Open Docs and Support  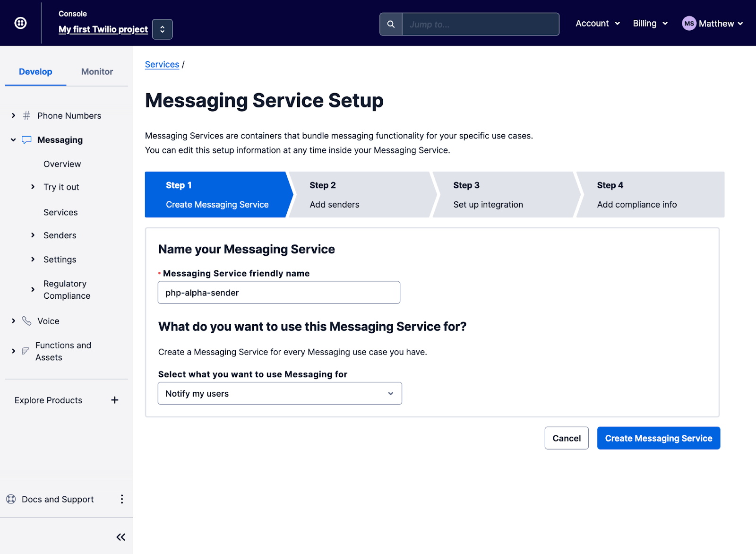pos(58,500)
